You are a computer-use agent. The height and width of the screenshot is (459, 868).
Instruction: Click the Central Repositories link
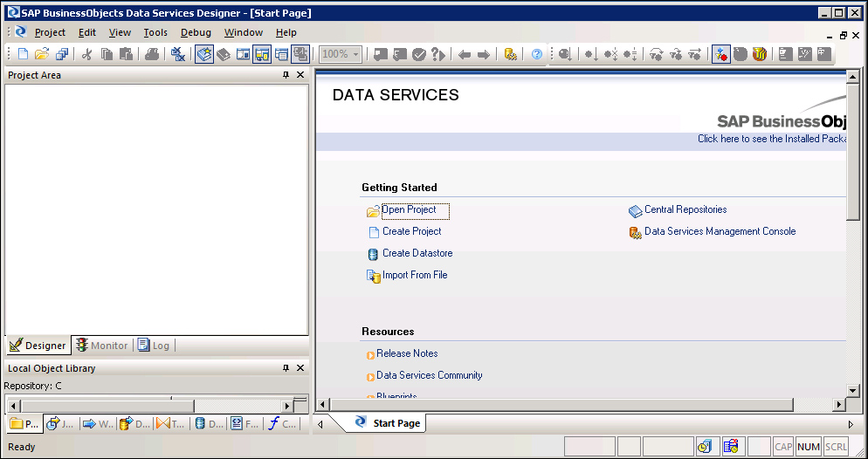(x=685, y=209)
